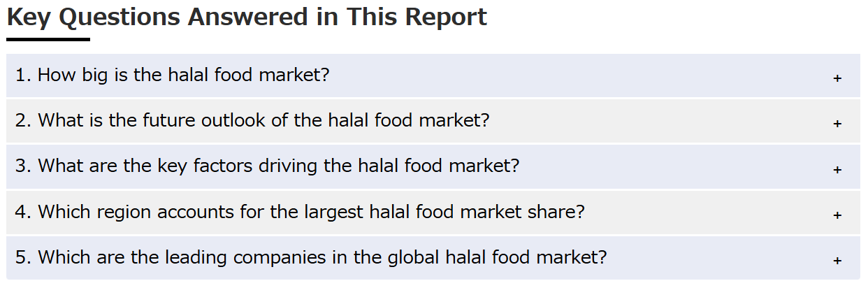Click the "1." number label

24,75
